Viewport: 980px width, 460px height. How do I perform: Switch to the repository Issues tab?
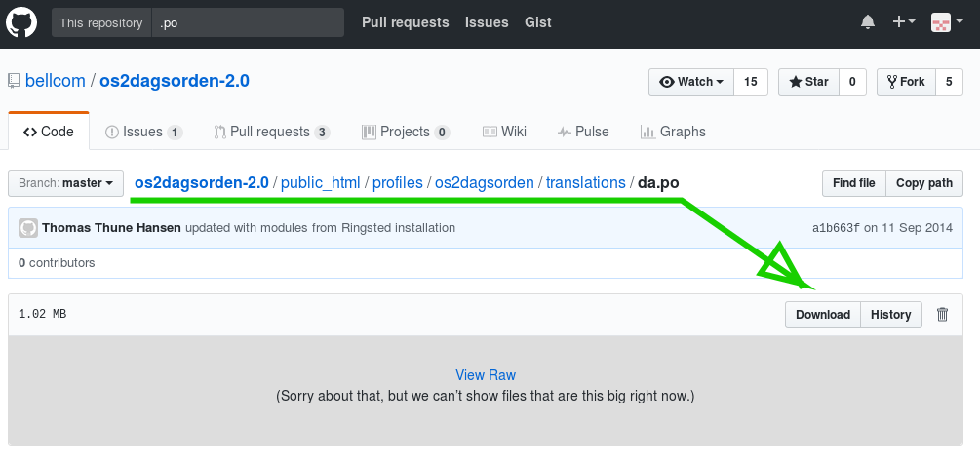(143, 132)
